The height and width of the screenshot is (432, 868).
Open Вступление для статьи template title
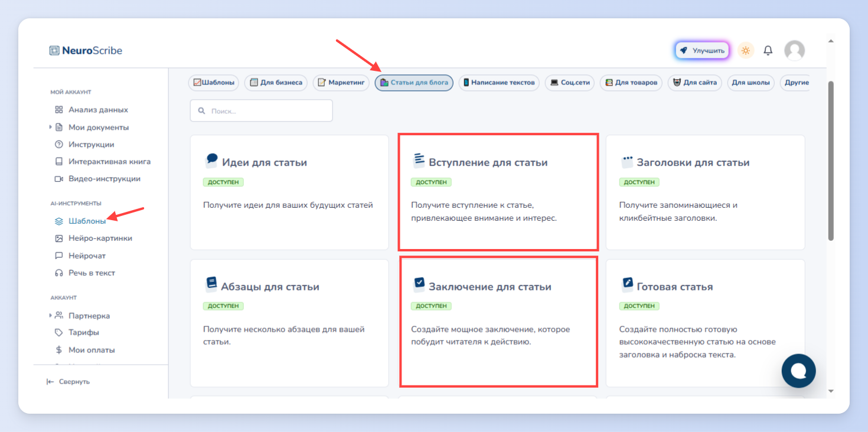488,162
